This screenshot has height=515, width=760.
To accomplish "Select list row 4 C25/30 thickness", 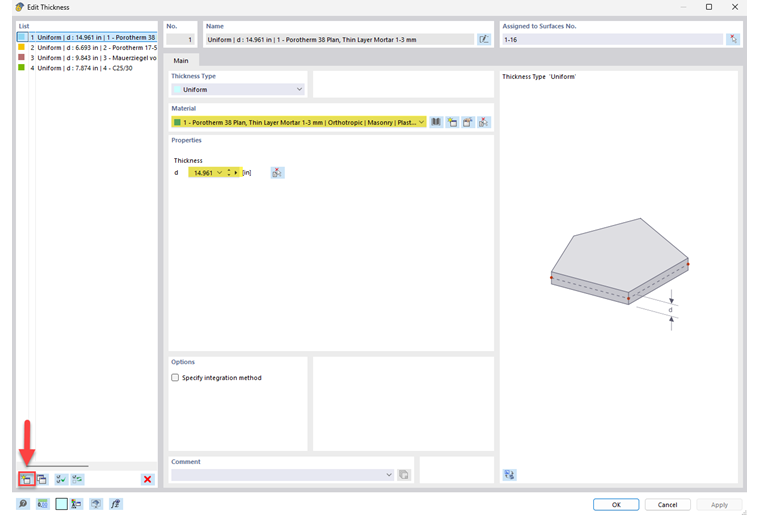I will [x=87, y=68].
